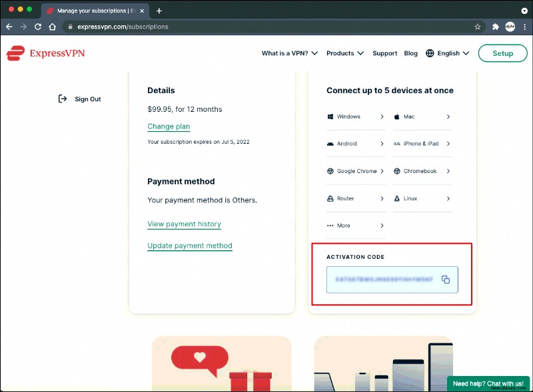Click the iOS icon beside iPhone & iPad

tap(396, 144)
